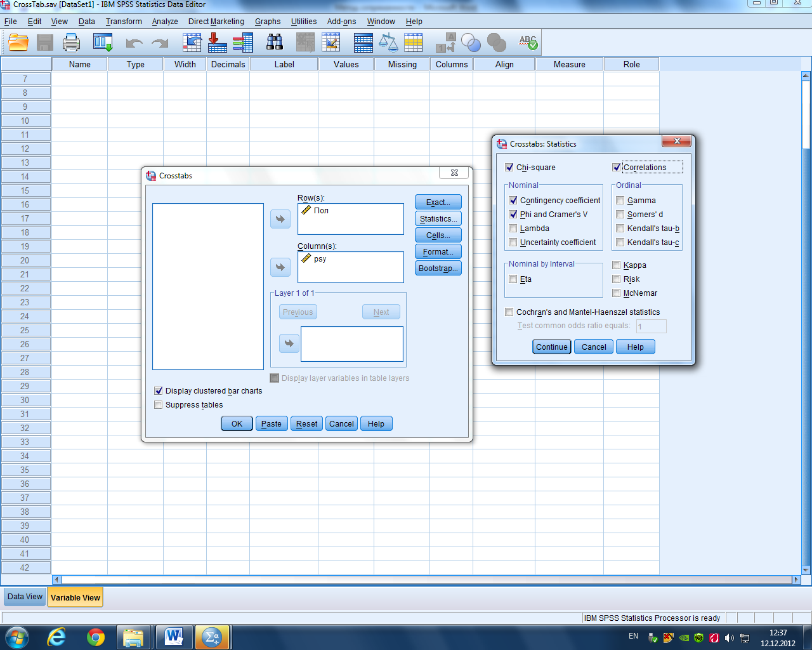The width and height of the screenshot is (812, 650).
Task: Go to case toolbar icon
Action: [x=192, y=43]
